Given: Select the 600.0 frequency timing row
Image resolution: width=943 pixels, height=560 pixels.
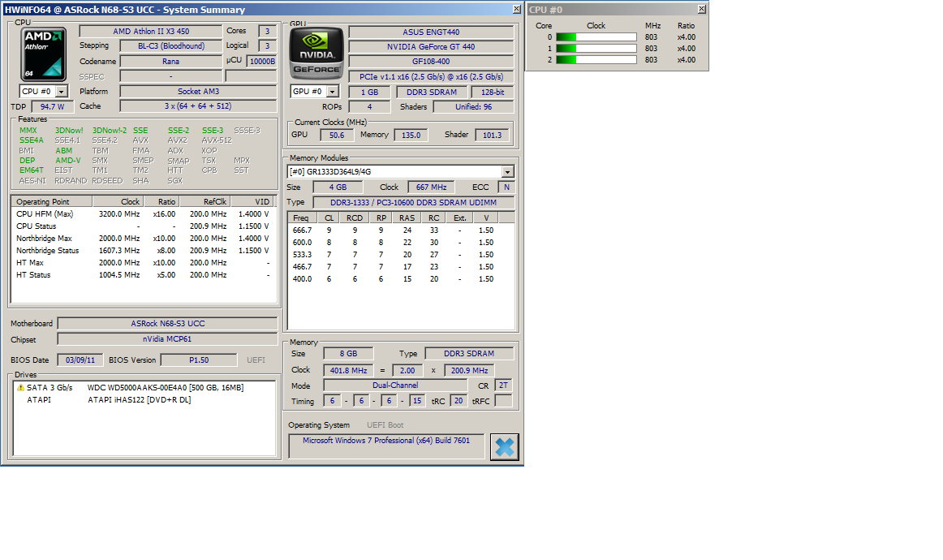Looking at the screenshot, I should 401,243.
